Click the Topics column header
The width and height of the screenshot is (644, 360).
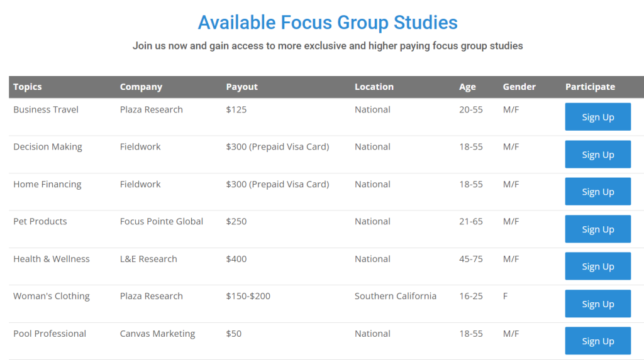click(x=28, y=87)
